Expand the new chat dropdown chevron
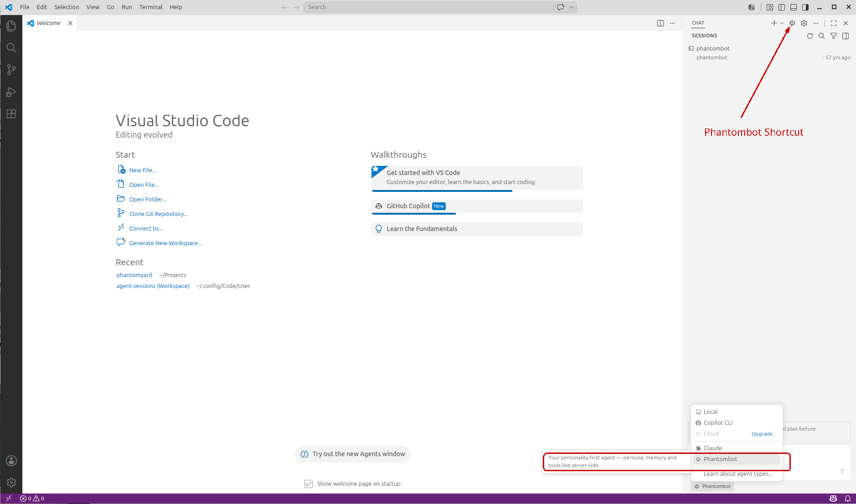The height and width of the screenshot is (504, 856). pyautogui.click(x=782, y=23)
